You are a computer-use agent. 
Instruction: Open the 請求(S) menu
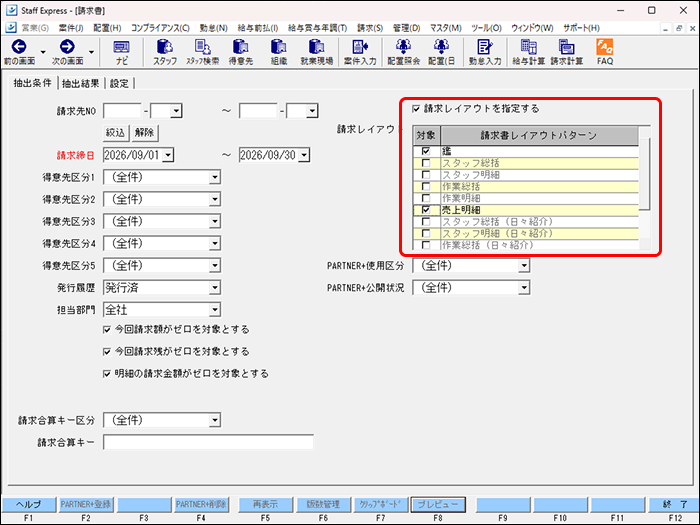click(370, 28)
